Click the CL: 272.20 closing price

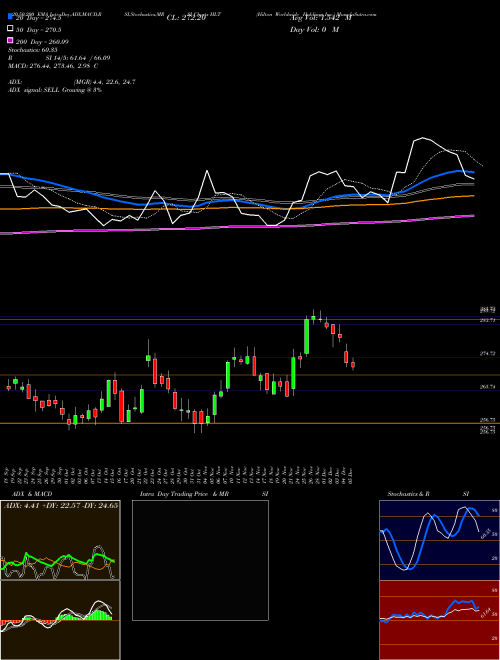(186, 18)
